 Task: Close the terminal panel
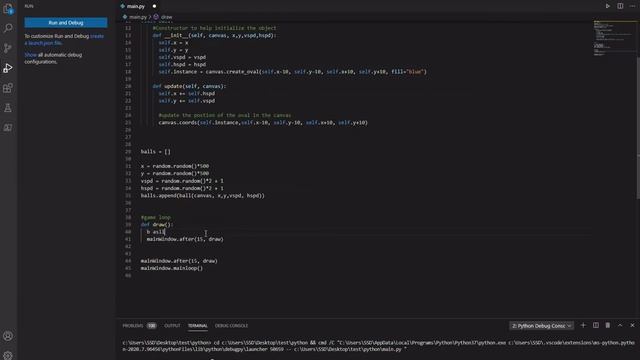click(x=632, y=325)
